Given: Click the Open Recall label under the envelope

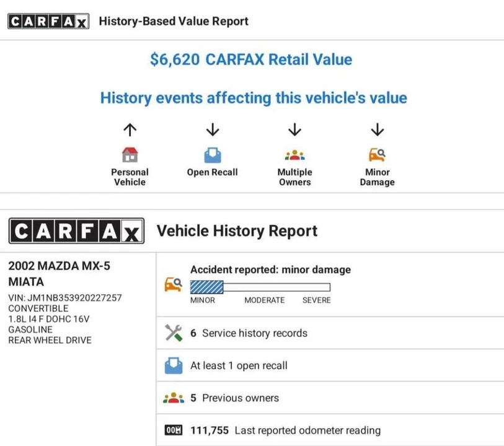Looking at the screenshot, I should (213, 172).
